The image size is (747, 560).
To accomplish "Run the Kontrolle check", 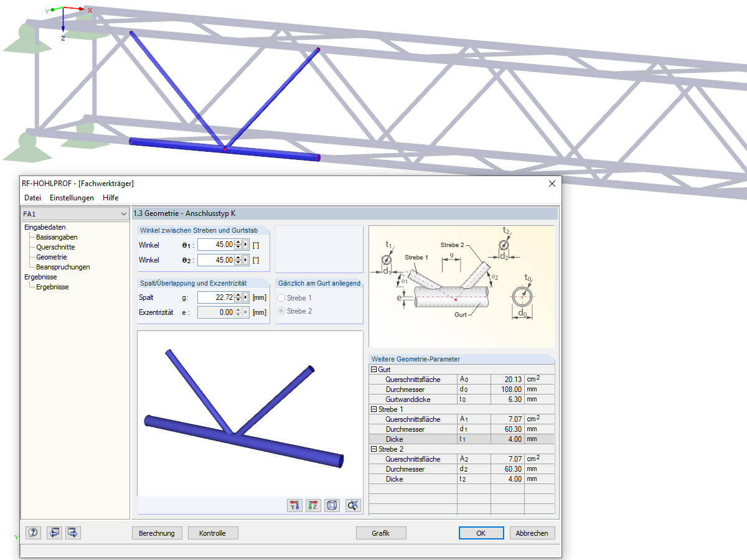I will (x=212, y=533).
